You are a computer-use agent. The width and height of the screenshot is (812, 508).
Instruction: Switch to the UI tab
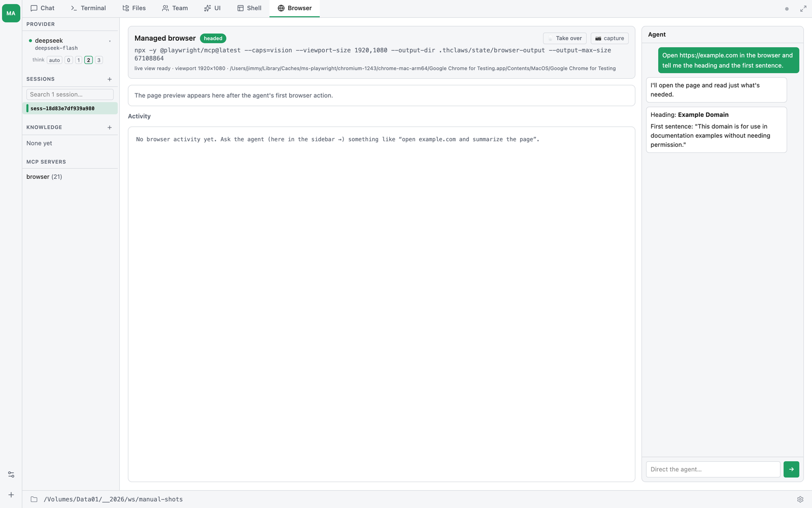point(212,8)
